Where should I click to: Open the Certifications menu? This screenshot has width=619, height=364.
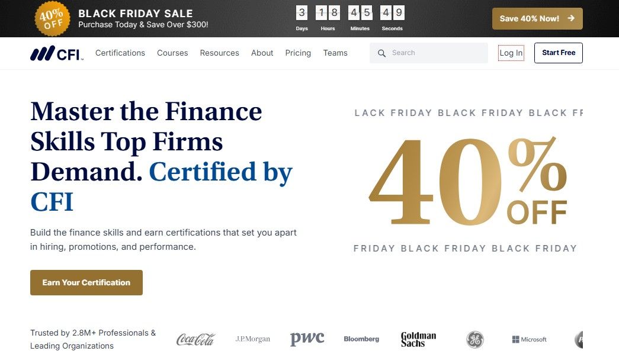coord(120,53)
